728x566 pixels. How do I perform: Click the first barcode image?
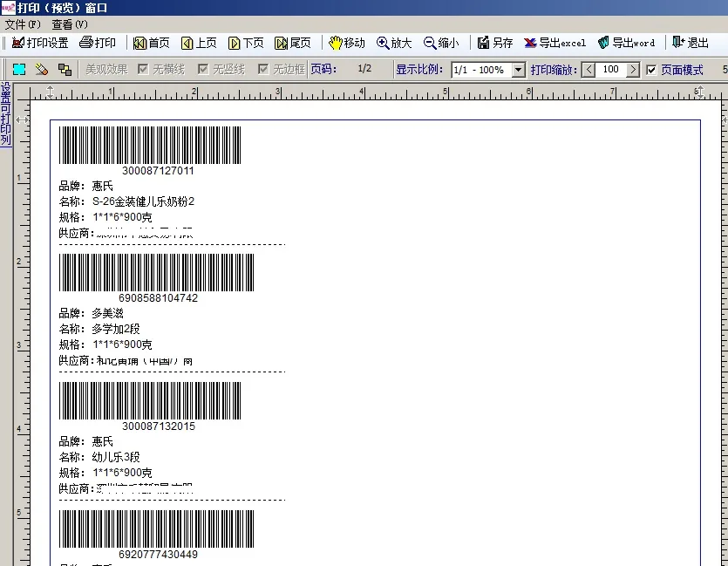150,145
